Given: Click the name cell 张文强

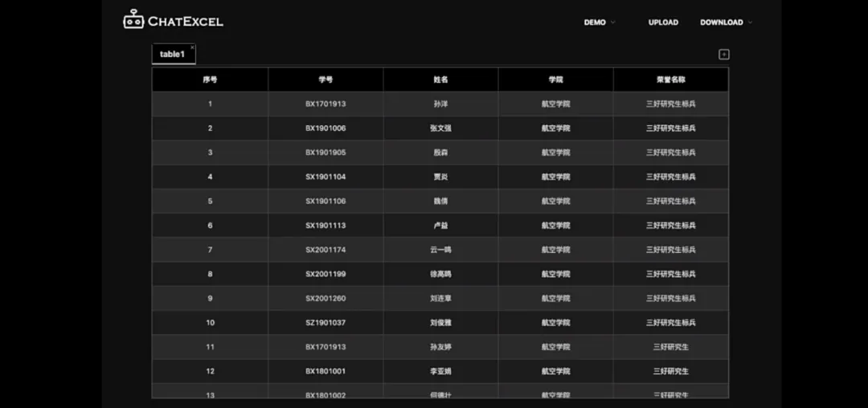Looking at the screenshot, I should pos(440,129).
